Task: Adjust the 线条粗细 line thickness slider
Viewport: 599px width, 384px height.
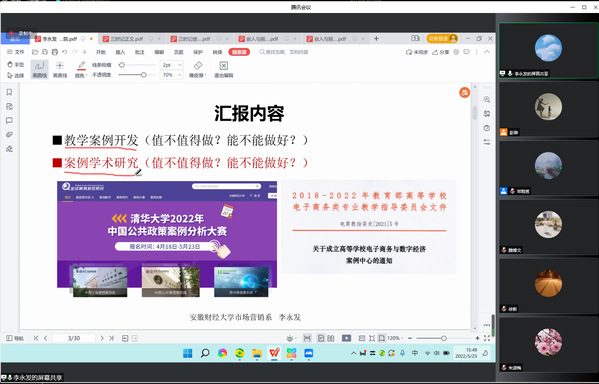Action: pos(137,65)
